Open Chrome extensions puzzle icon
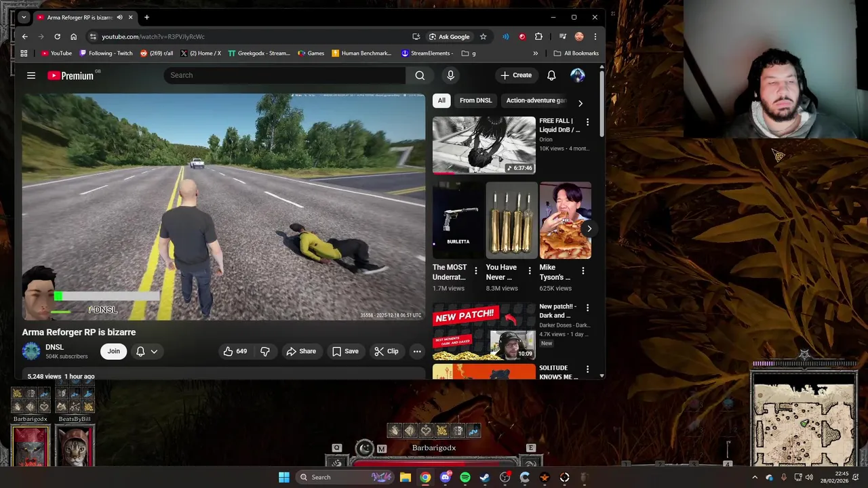The width and height of the screenshot is (868, 488). (538, 37)
